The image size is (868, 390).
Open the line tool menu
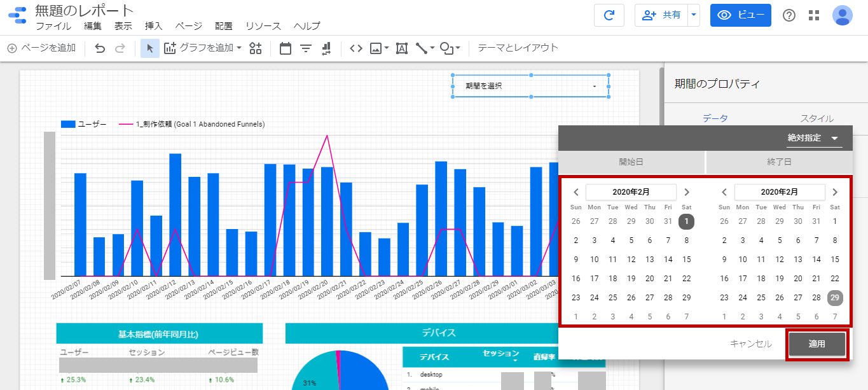coord(425,48)
